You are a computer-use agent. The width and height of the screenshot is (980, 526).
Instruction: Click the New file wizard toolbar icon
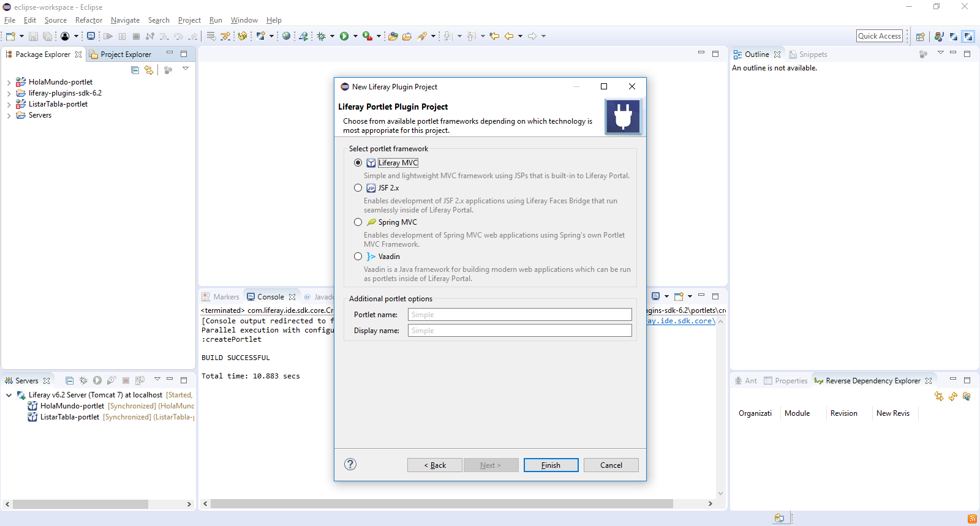tap(10, 36)
